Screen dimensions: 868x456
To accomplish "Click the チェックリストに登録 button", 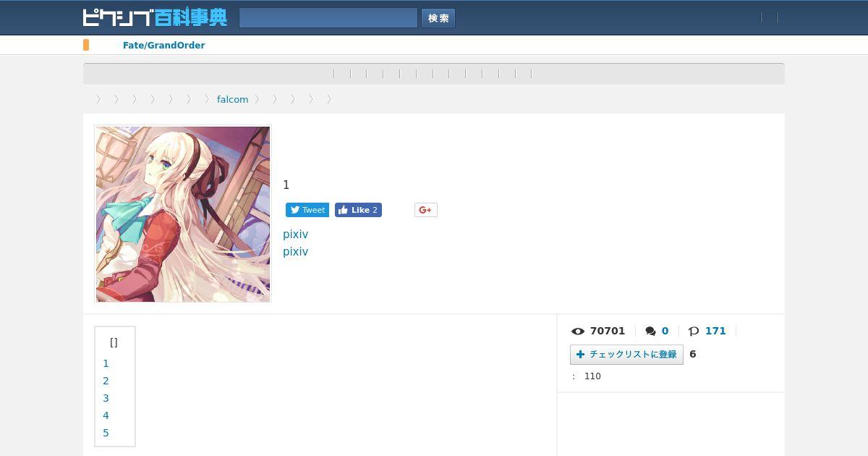I will 626,354.
